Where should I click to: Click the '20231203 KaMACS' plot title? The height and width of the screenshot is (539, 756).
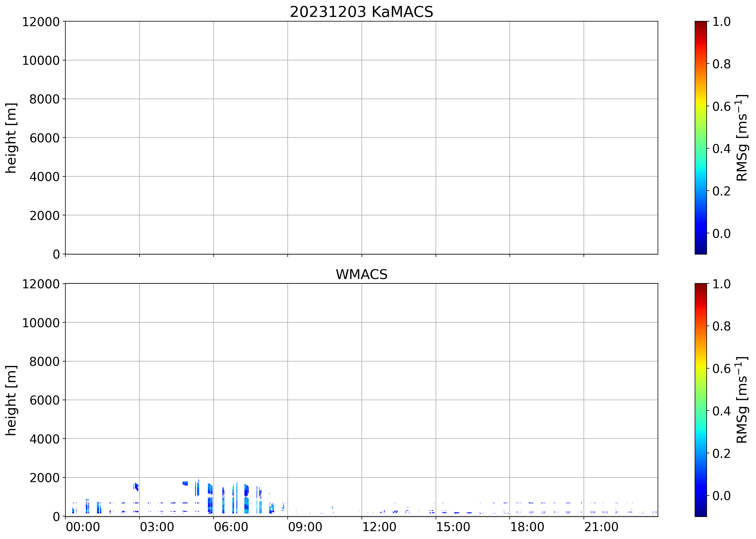362,12
